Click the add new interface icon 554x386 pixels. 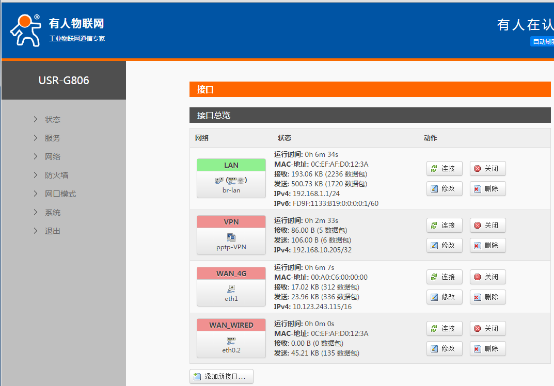(x=197, y=376)
